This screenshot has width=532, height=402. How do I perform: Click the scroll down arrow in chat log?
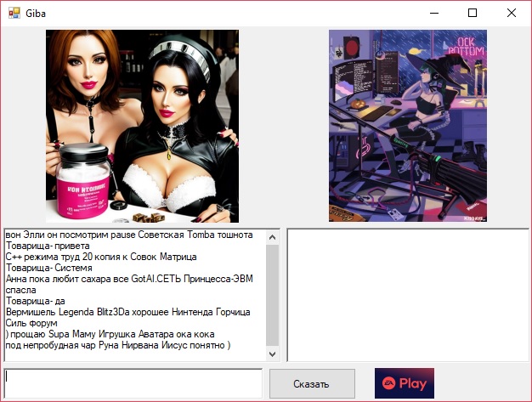click(273, 354)
